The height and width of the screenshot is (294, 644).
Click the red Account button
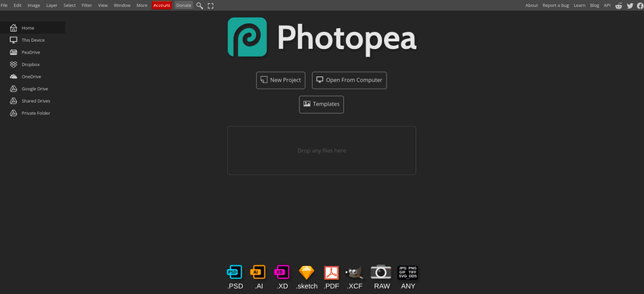[162, 5]
